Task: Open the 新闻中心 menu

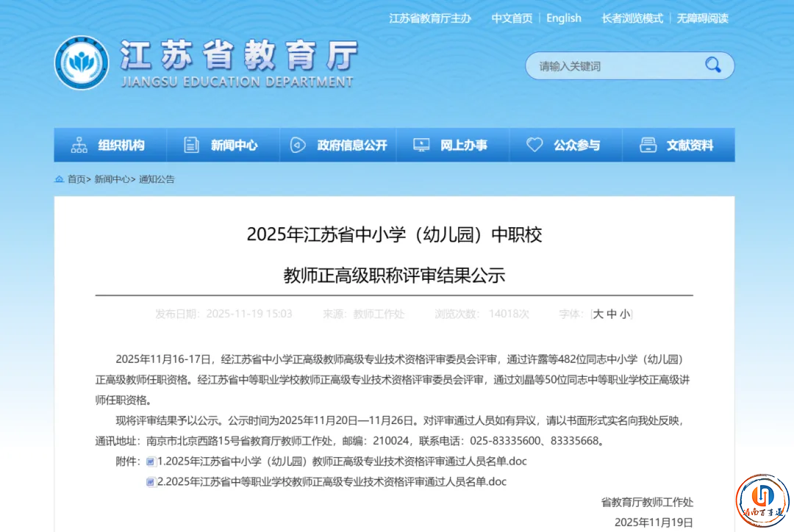Action: (x=234, y=145)
